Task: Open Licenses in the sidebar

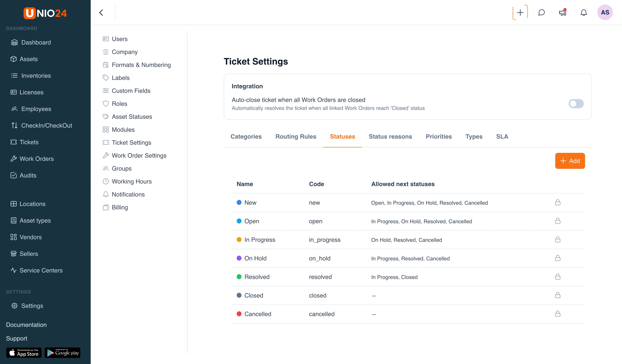Action: pyautogui.click(x=27, y=92)
